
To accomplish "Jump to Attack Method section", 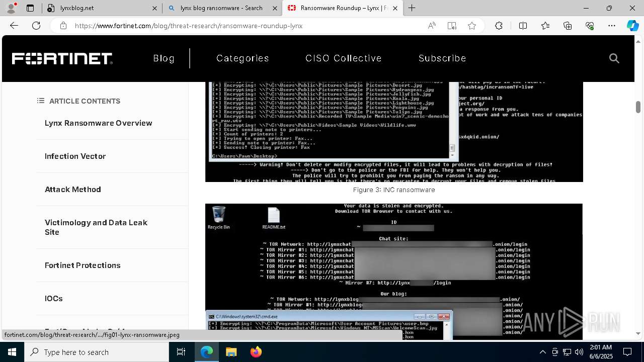I will pyautogui.click(x=73, y=190).
